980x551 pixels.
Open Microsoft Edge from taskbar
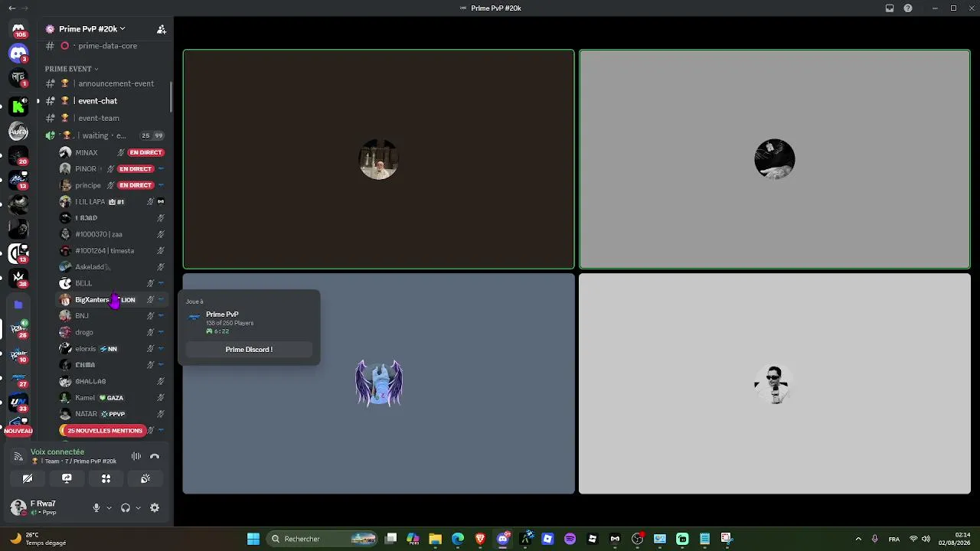point(458,539)
